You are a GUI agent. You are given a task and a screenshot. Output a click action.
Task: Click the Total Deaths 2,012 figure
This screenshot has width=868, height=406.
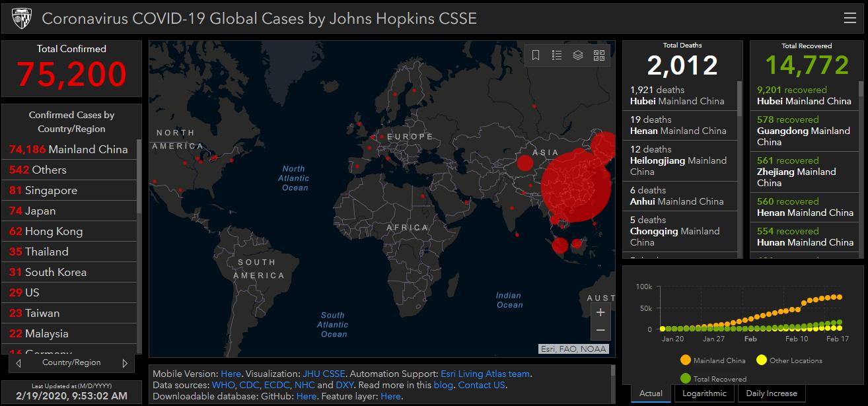click(682, 65)
